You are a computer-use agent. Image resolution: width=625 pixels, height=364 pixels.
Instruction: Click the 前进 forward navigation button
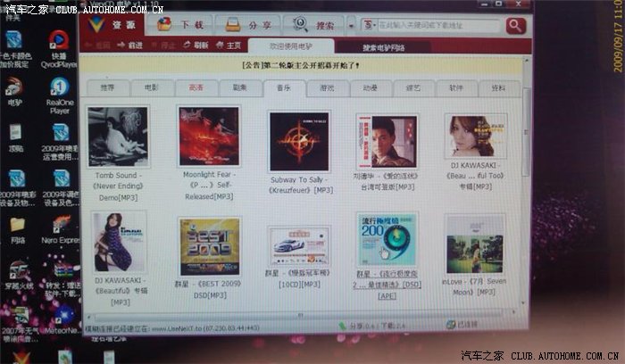[x=131, y=45]
